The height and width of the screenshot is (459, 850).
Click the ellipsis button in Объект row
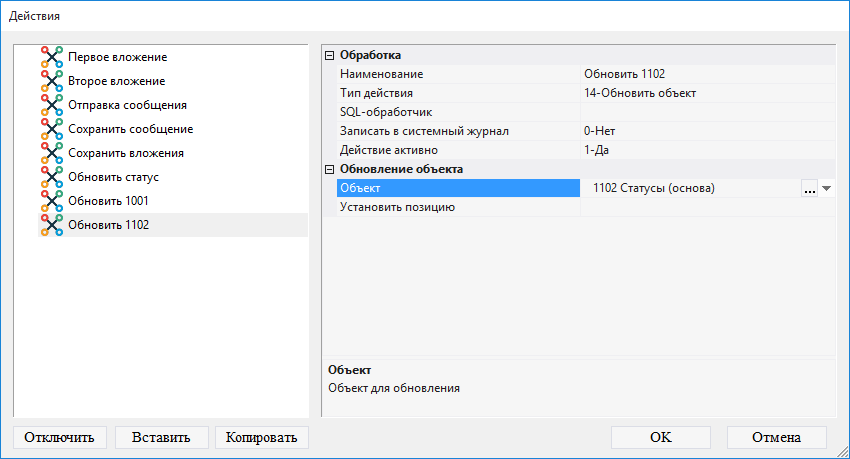(809, 188)
